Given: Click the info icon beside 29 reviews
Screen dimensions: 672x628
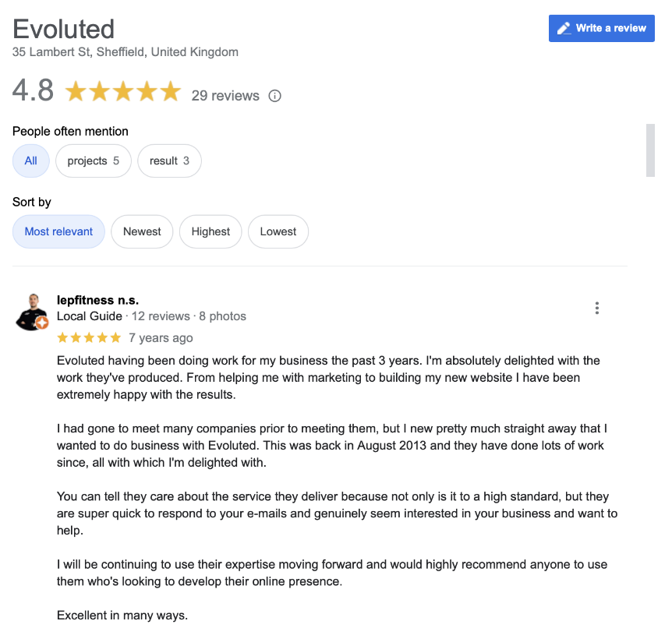Looking at the screenshot, I should [x=274, y=96].
